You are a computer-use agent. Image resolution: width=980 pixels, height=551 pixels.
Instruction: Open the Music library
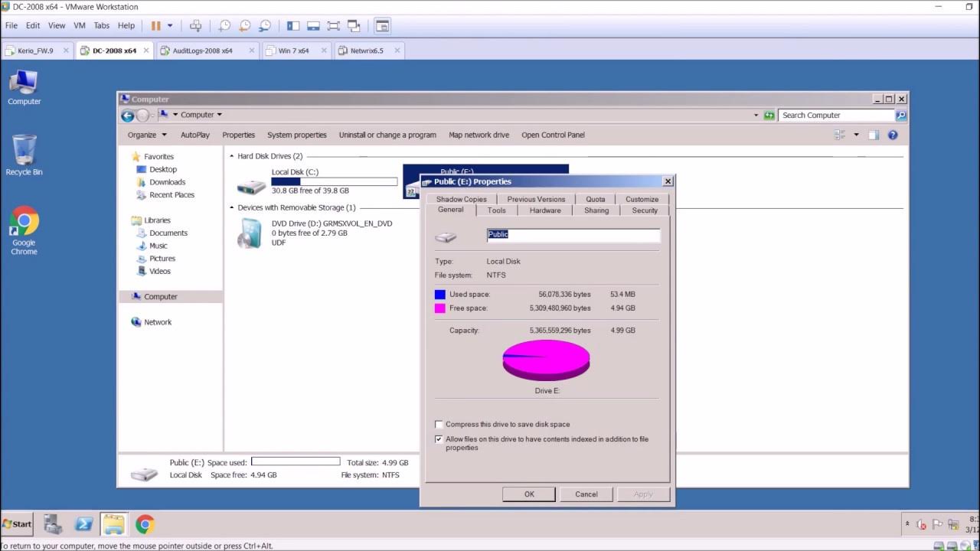coord(158,246)
